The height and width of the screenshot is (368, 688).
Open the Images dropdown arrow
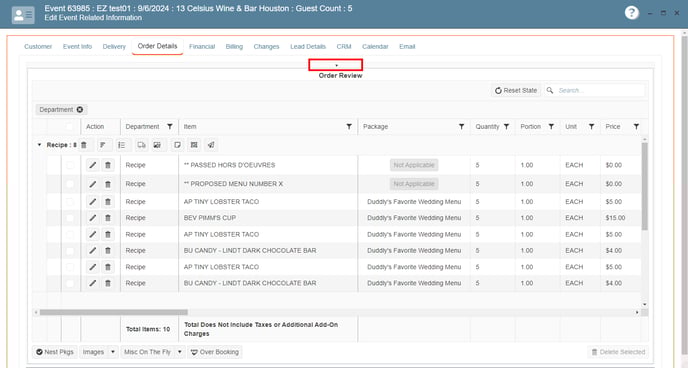point(113,352)
